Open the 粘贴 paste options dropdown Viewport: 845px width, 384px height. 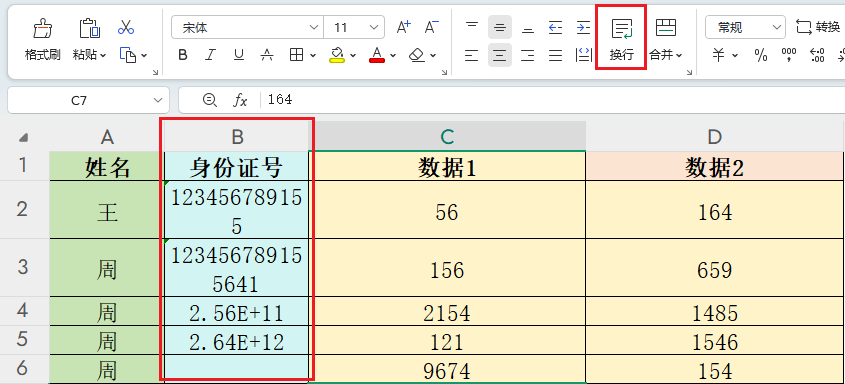pos(103,55)
